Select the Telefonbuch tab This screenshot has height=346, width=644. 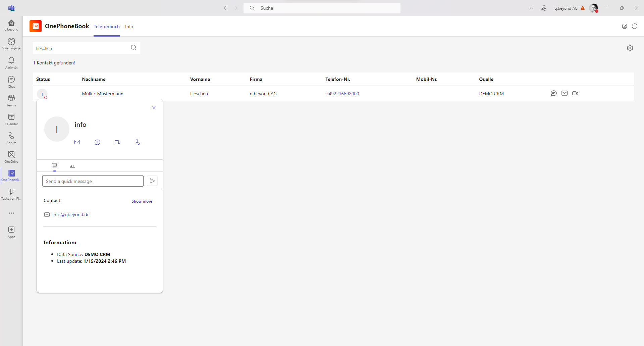click(107, 27)
